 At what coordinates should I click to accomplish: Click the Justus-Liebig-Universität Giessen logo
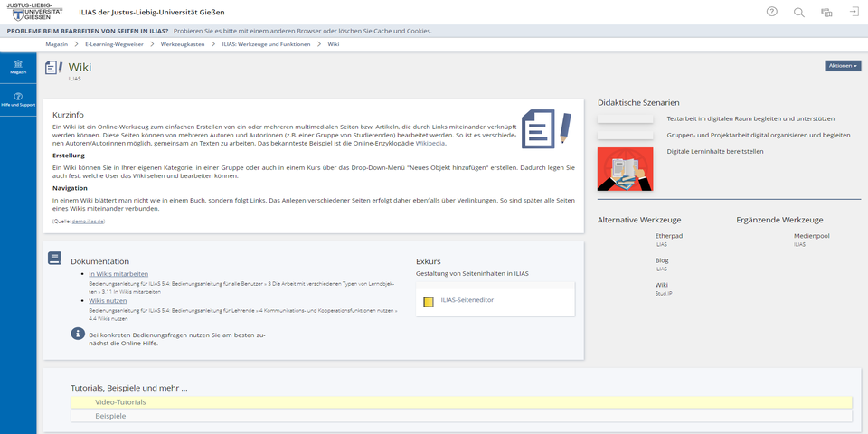(x=34, y=11)
